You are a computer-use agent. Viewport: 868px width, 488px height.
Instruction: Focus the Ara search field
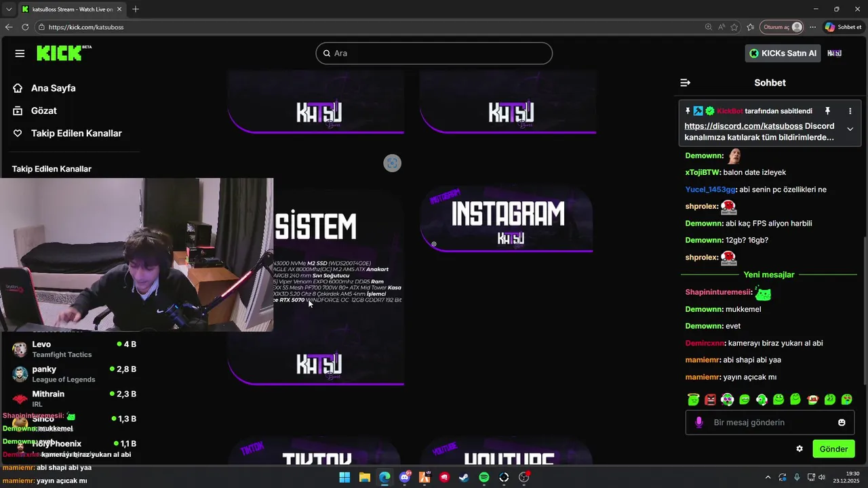pyautogui.click(x=434, y=54)
